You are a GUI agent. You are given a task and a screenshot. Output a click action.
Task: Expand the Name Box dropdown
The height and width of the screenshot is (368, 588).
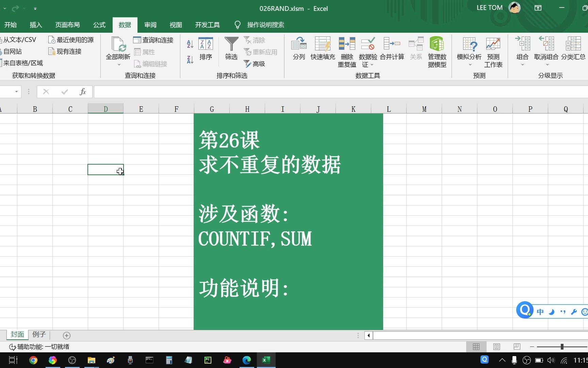tap(16, 92)
